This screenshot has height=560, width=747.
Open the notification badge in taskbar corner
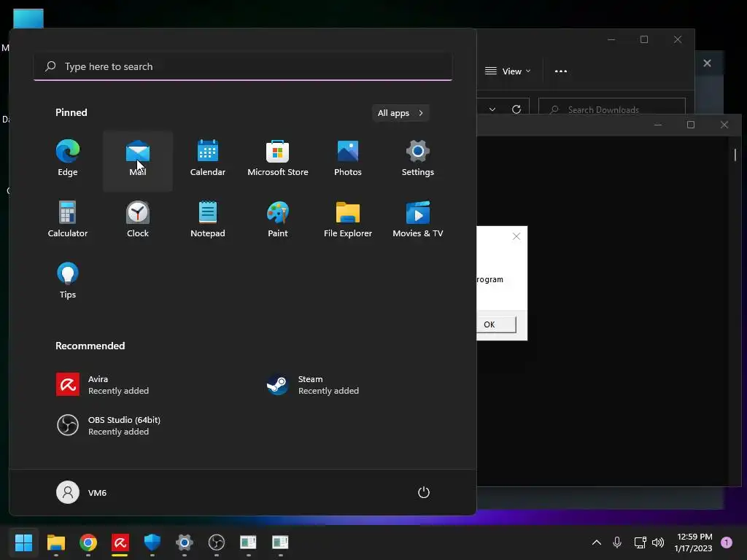[727, 542]
